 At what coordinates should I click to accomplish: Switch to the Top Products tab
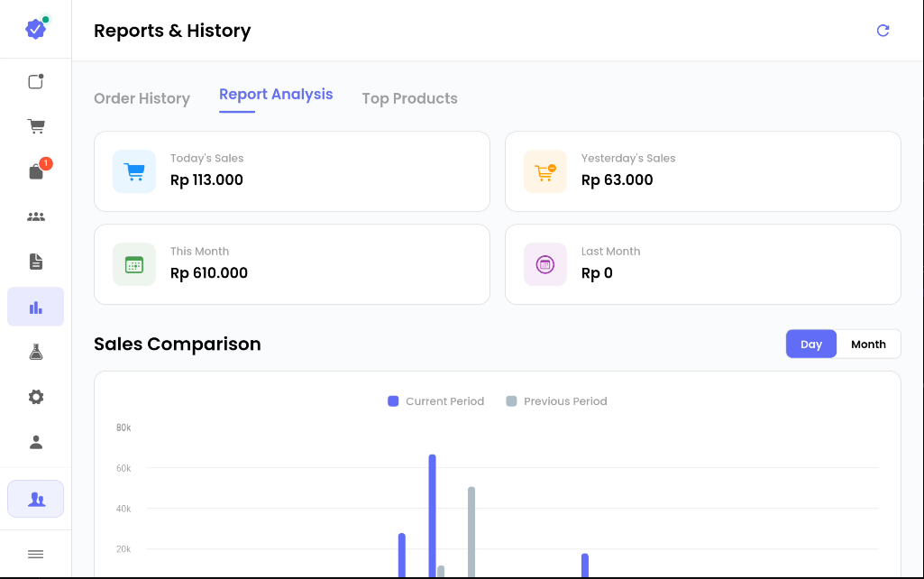(409, 98)
